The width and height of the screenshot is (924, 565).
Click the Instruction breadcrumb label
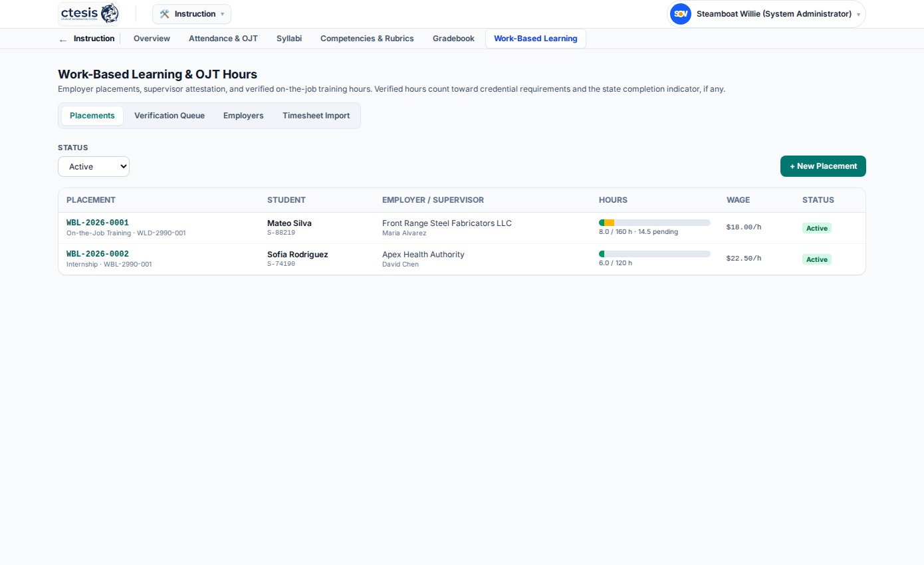point(94,39)
